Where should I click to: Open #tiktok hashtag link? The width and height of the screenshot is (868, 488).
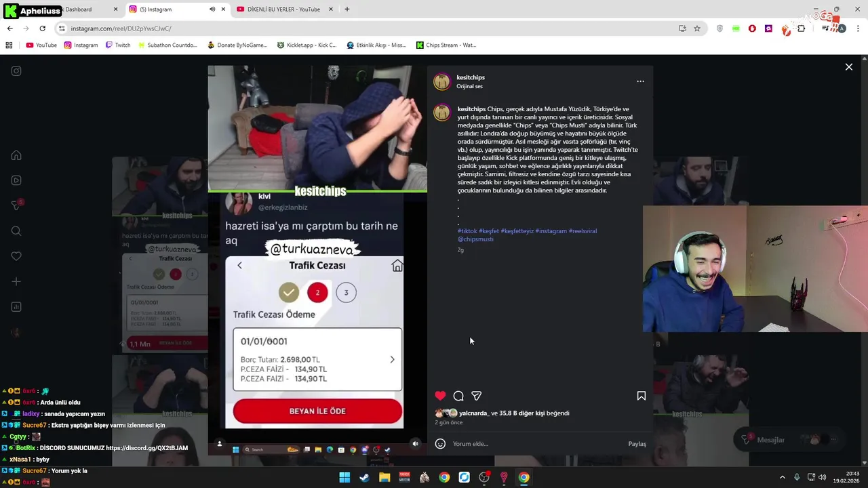pos(467,231)
